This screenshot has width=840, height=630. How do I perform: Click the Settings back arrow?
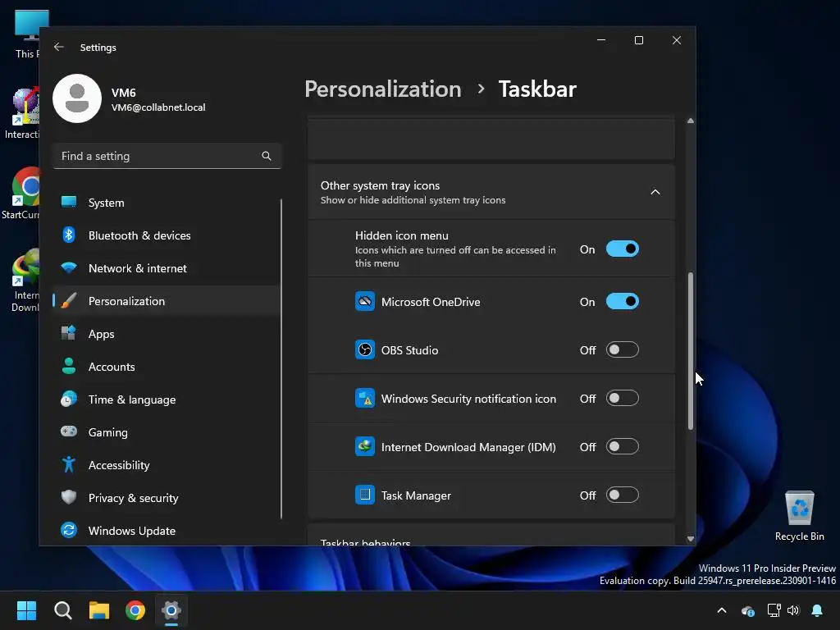[x=59, y=47]
